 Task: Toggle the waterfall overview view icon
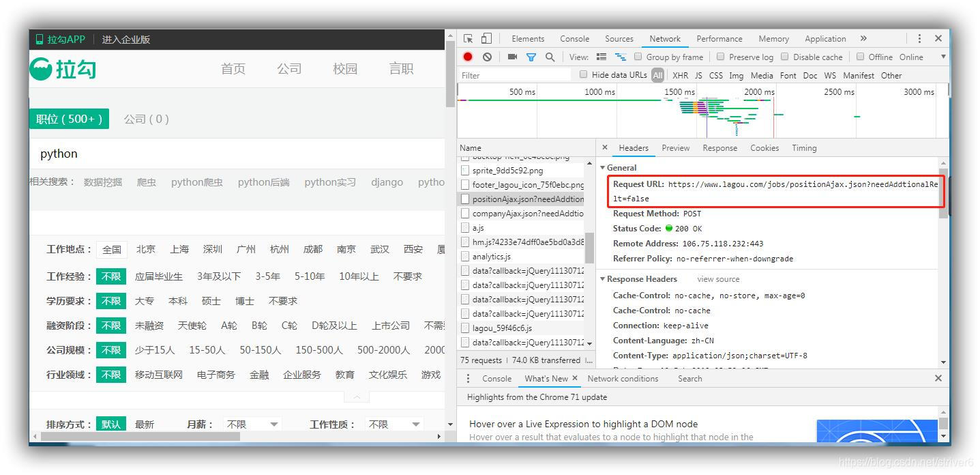click(x=621, y=57)
